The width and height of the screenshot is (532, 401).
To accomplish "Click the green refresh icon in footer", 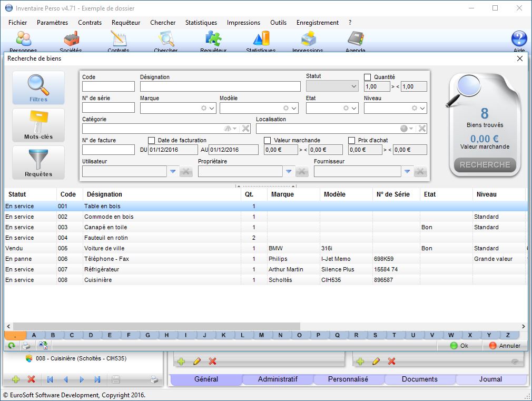I will tap(11, 346).
